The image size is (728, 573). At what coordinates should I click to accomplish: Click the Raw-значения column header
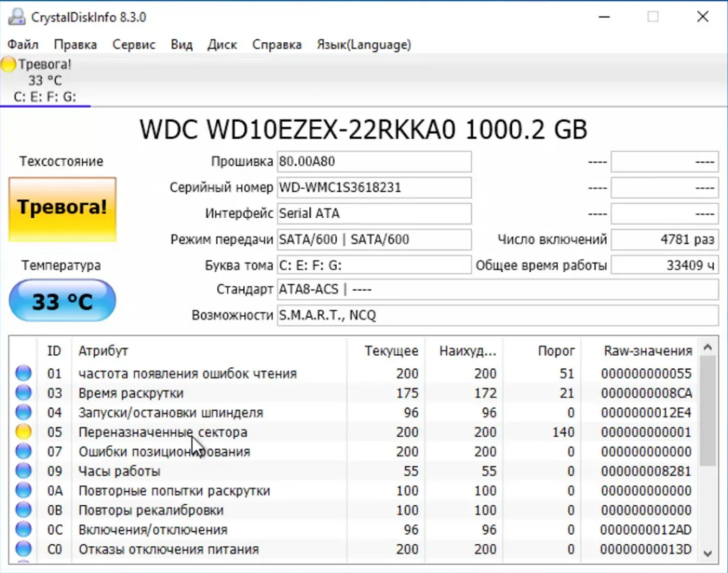pos(640,350)
